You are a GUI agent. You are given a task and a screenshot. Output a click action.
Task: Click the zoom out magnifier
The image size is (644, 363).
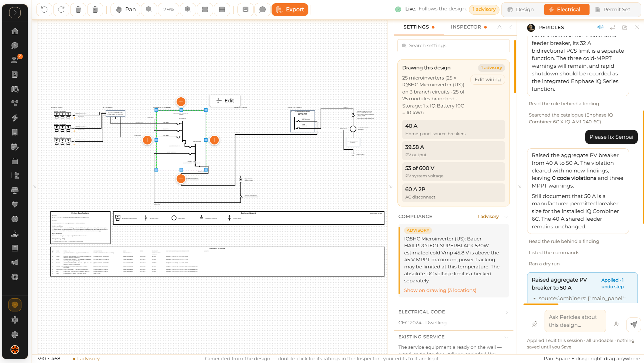(149, 10)
